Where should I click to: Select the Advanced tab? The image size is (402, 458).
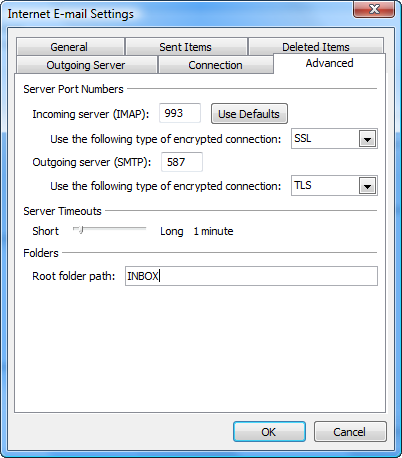(x=329, y=63)
